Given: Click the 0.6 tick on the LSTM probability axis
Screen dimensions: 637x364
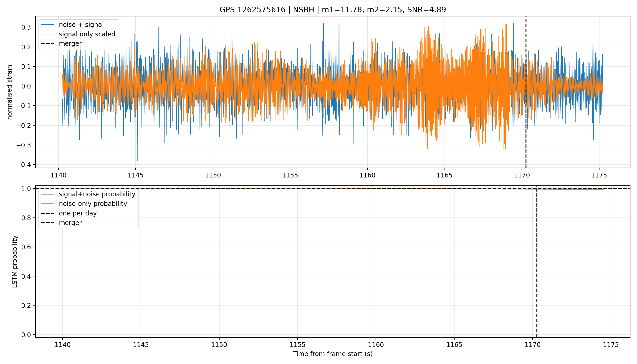Looking at the screenshot, I should 26,247.
